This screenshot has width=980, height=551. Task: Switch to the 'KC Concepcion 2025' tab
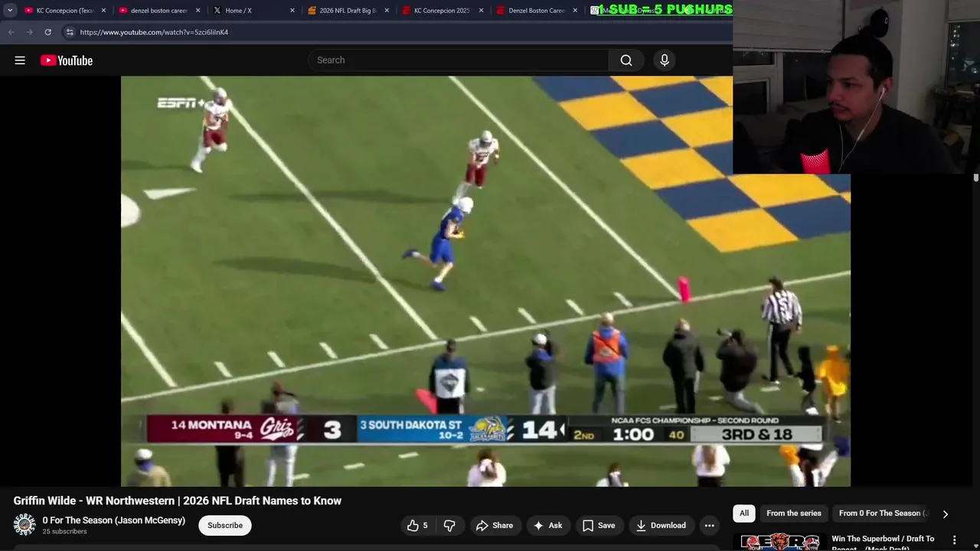[x=443, y=11]
